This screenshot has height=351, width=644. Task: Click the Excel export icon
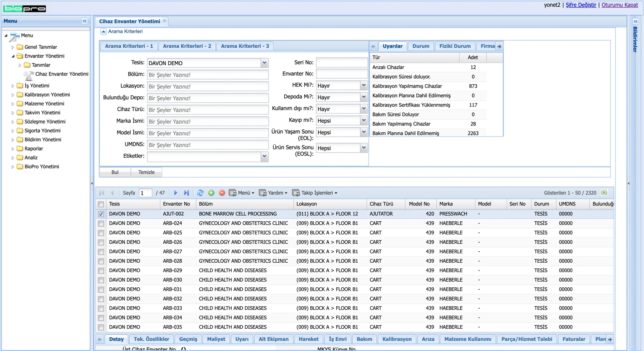coord(604,193)
